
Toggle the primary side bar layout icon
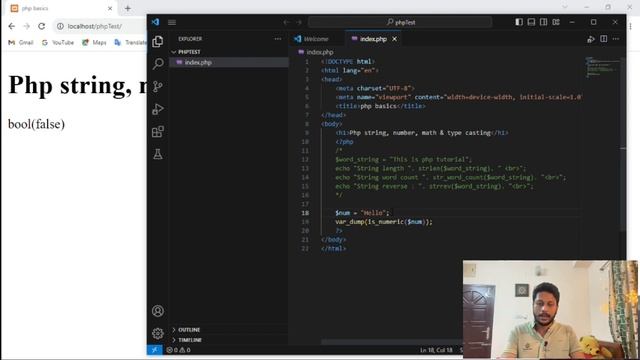click(519, 22)
